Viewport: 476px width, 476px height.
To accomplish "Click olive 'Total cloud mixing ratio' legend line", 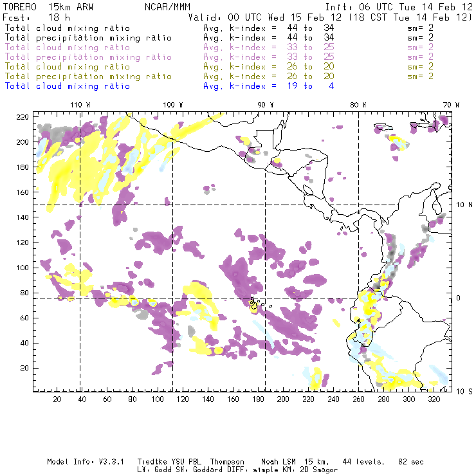I will click(68, 66).
